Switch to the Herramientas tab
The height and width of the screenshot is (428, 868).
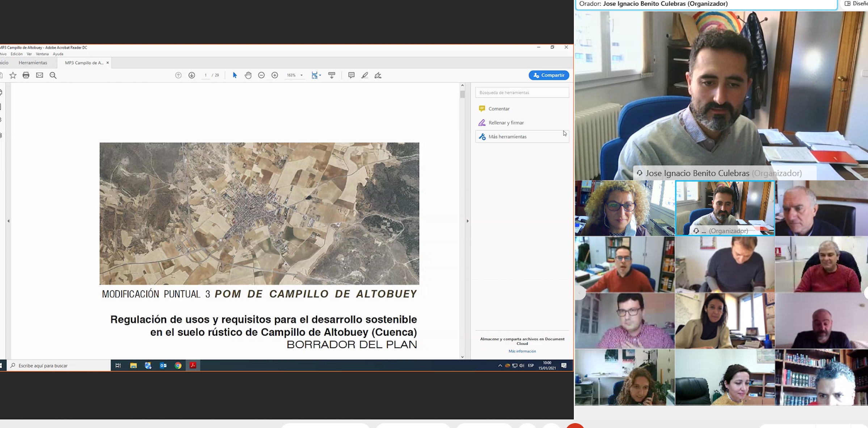click(33, 63)
